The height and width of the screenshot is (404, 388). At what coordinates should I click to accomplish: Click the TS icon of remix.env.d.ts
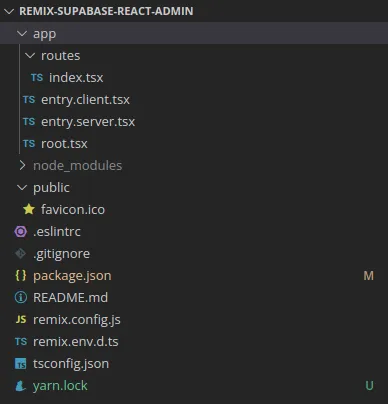[x=21, y=342]
